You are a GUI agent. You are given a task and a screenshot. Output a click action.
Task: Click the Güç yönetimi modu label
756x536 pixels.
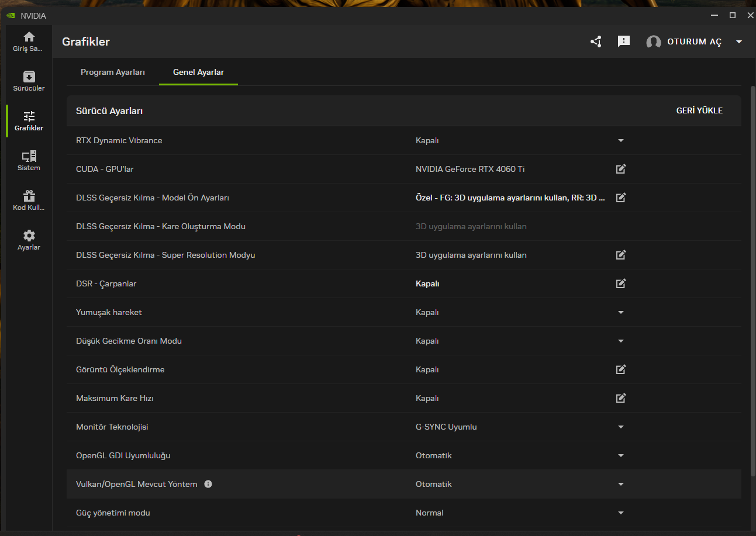tap(113, 513)
